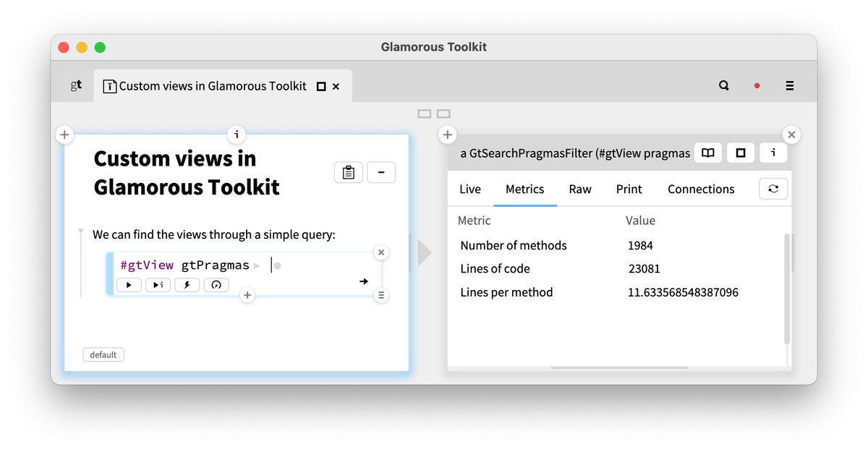Viewport: 868px width, 452px height.
Task: Click the black right arrow in the snippet
Action: coord(364,281)
